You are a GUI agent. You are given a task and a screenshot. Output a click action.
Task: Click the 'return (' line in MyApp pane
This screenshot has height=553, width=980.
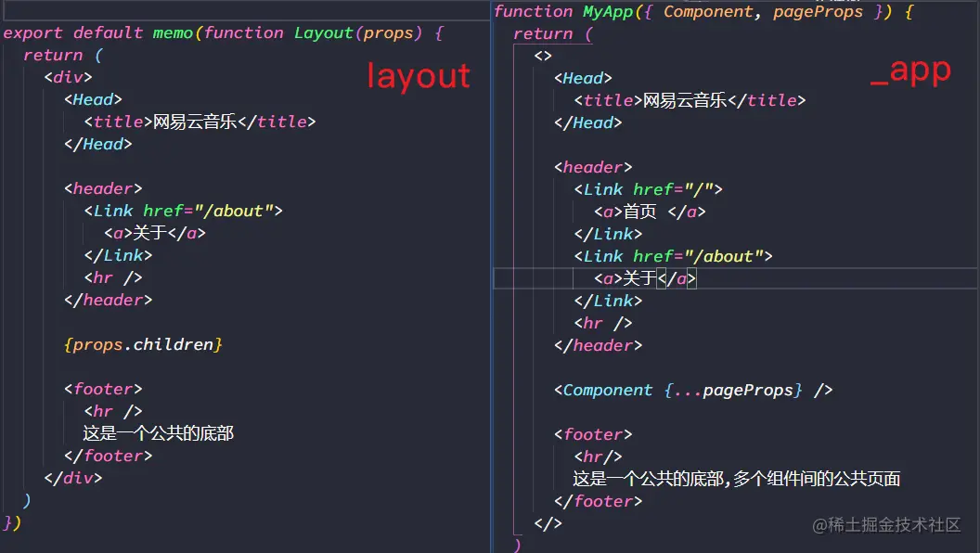552,33
